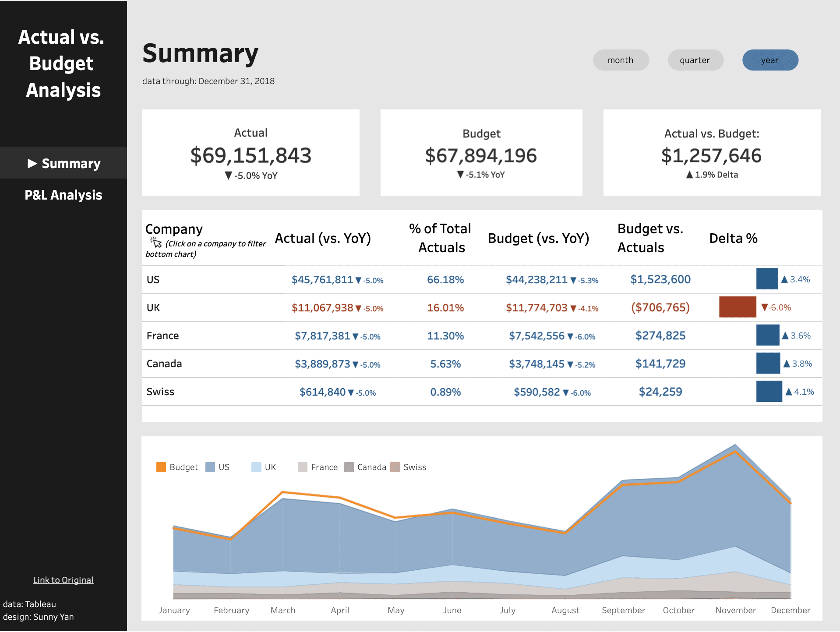This screenshot has height=632, width=840.
Task: Click the UK delta down-arrow -6.0% marker
Action: pyautogui.click(x=765, y=307)
